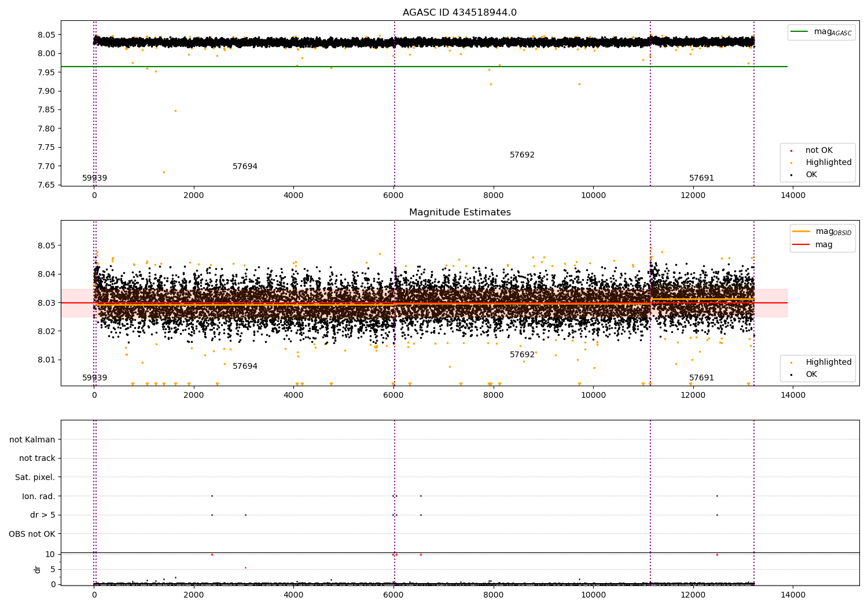Click y-tick 10 on the dr axis
Image resolution: width=868 pixels, height=608 pixels.
(x=50, y=555)
